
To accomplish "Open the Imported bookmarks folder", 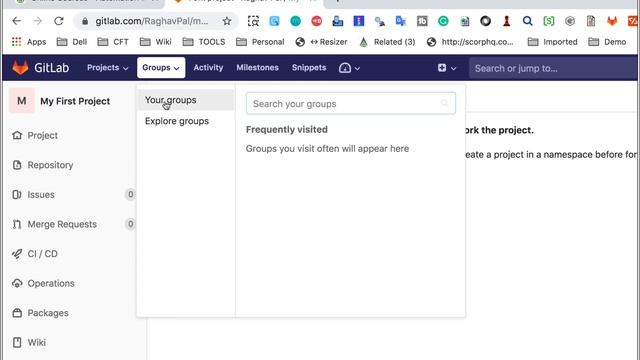I will (552, 42).
